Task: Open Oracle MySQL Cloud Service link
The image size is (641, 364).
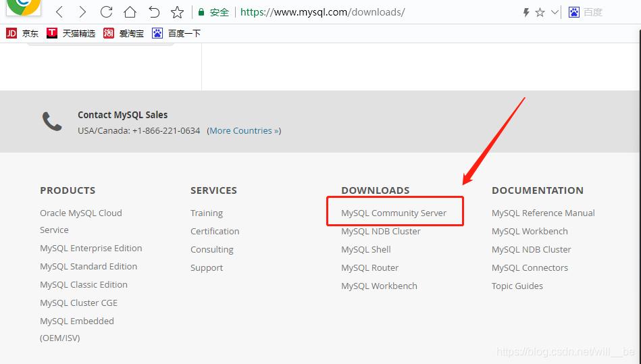Action: (81, 222)
